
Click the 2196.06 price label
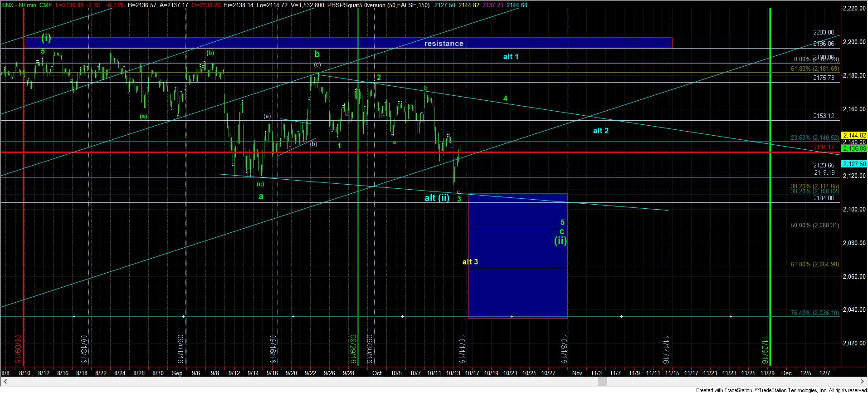pyautogui.click(x=824, y=44)
